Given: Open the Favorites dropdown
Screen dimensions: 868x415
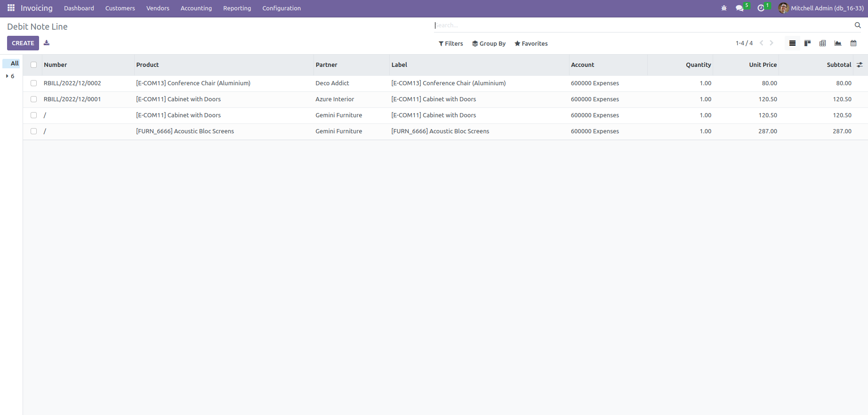Looking at the screenshot, I should [531, 44].
